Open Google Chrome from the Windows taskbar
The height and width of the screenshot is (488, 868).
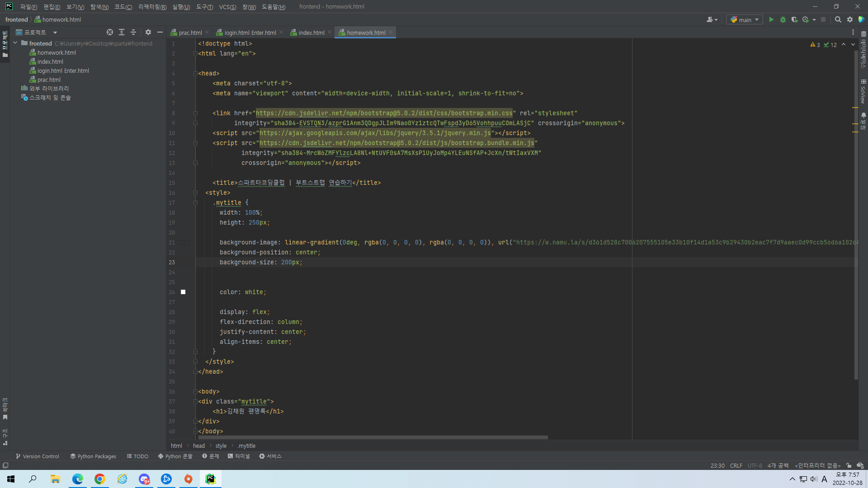point(100,479)
